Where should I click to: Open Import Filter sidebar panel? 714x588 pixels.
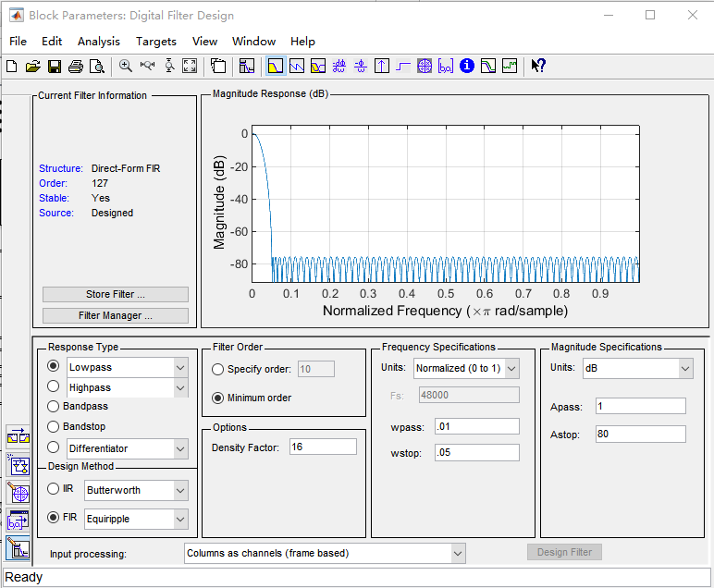[18, 521]
